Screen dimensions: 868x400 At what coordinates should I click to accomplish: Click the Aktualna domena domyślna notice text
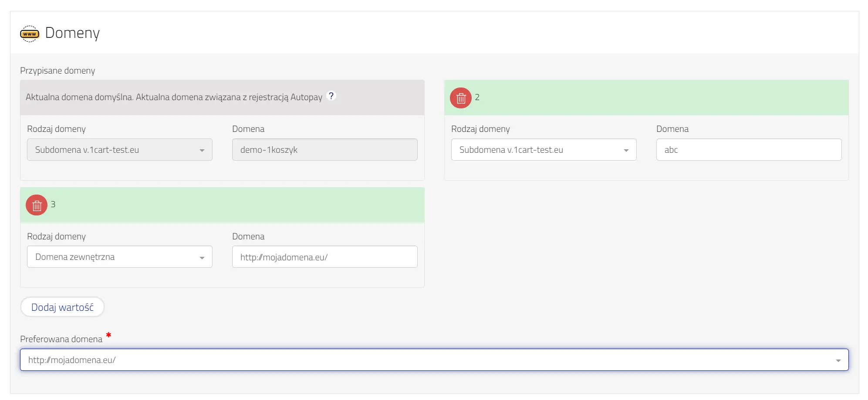click(x=174, y=97)
